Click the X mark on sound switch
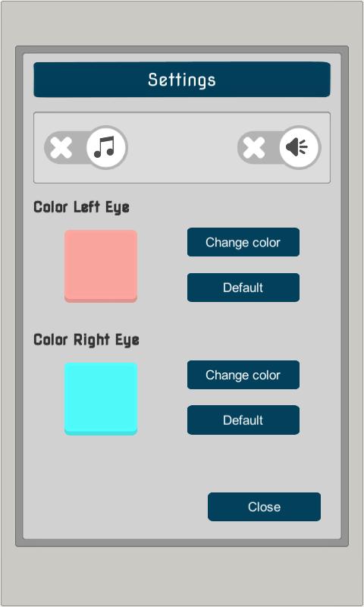364x607 pixels. tap(254, 147)
